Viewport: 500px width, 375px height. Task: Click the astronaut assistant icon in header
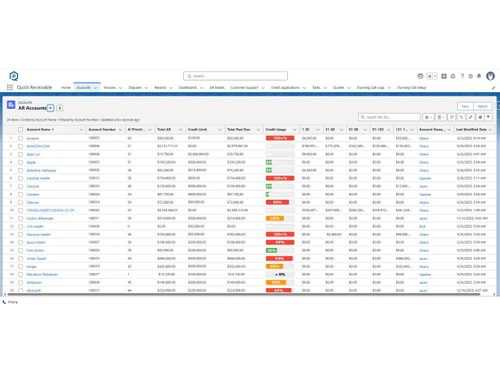tap(420, 76)
